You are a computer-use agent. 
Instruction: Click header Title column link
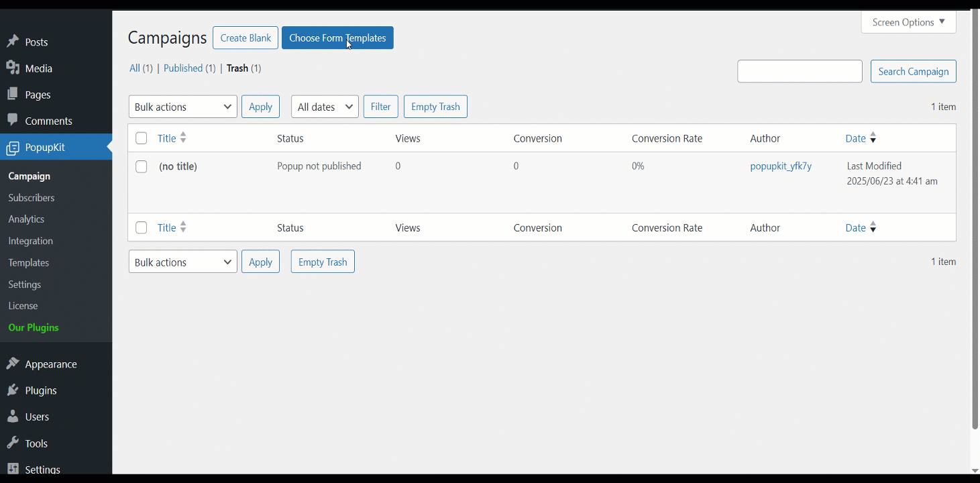click(x=166, y=138)
